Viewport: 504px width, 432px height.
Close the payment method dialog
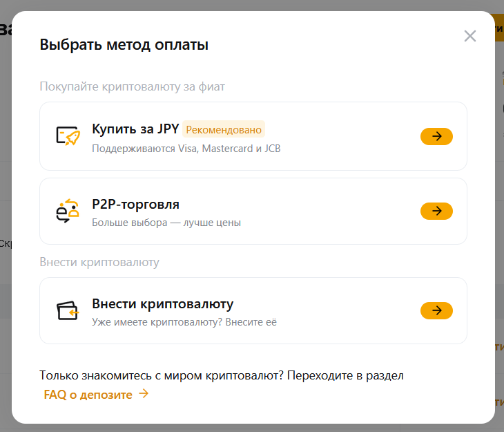470,36
